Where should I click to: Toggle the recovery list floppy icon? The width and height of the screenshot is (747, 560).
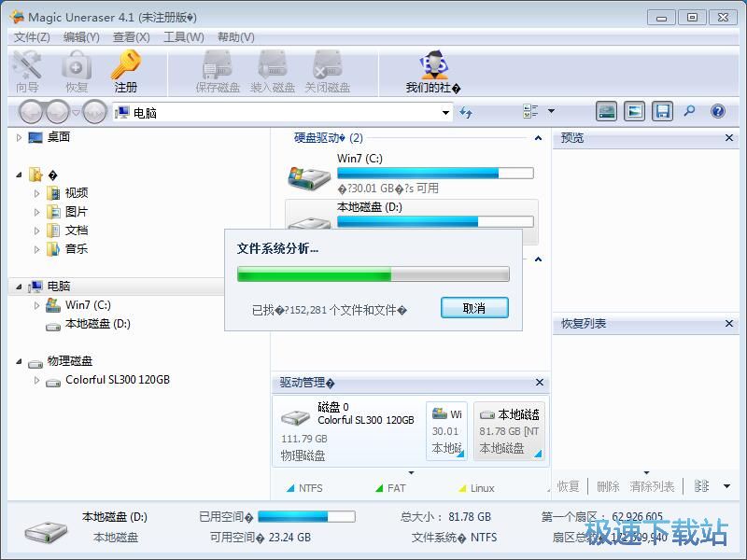click(663, 112)
